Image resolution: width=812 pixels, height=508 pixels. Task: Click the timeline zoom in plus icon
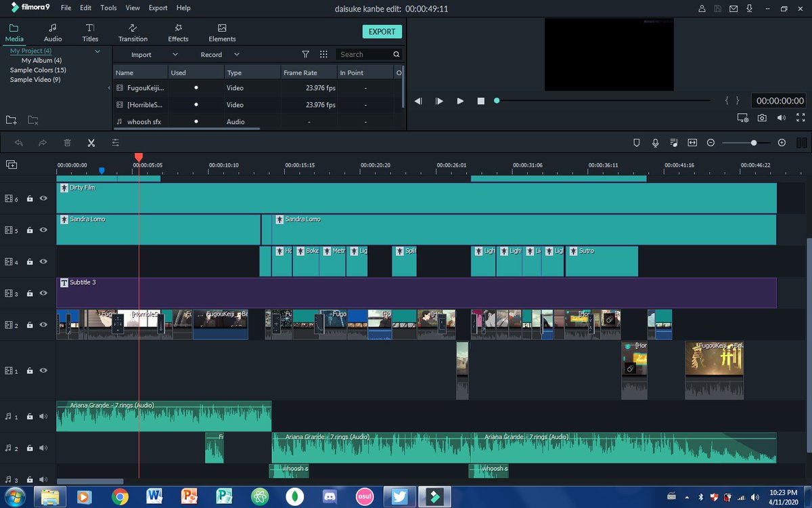[782, 143]
